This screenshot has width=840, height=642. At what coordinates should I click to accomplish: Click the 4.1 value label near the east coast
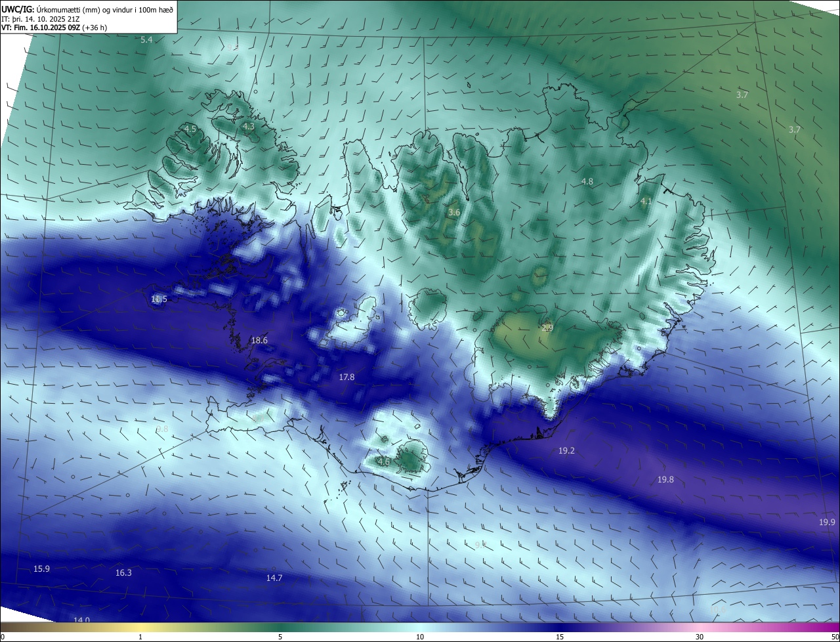(x=646, y=202)
